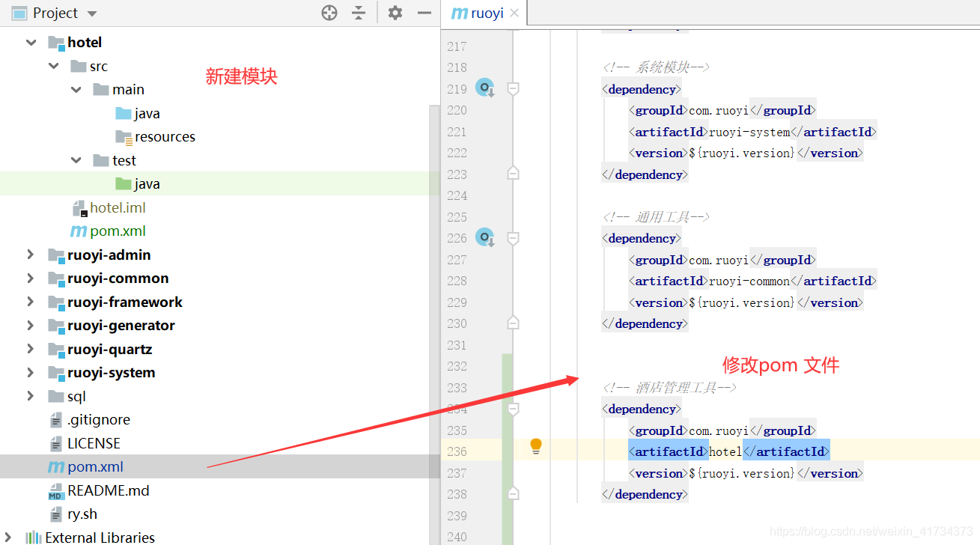
Task: Select the ruoyi editor tab
Action: 485,13
